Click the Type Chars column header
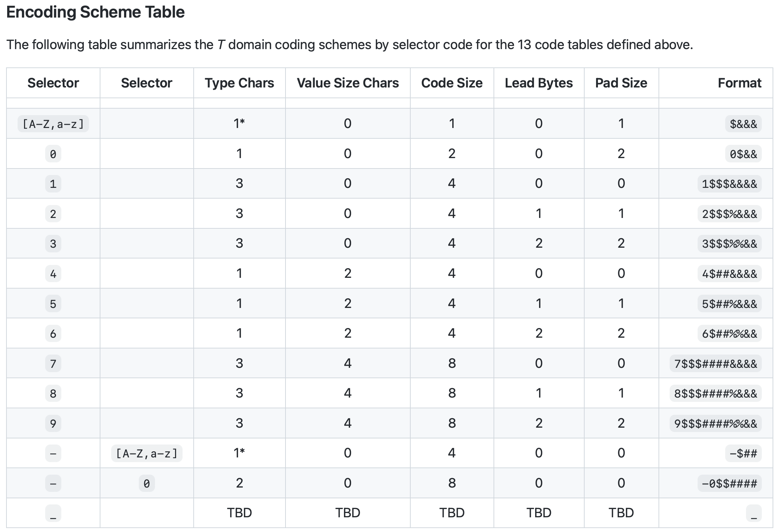774x532 pixels. (239, 83)
